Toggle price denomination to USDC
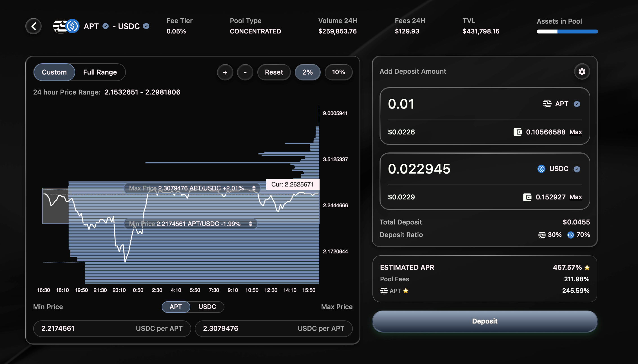 pyautogui.click(x=207, y=307)
